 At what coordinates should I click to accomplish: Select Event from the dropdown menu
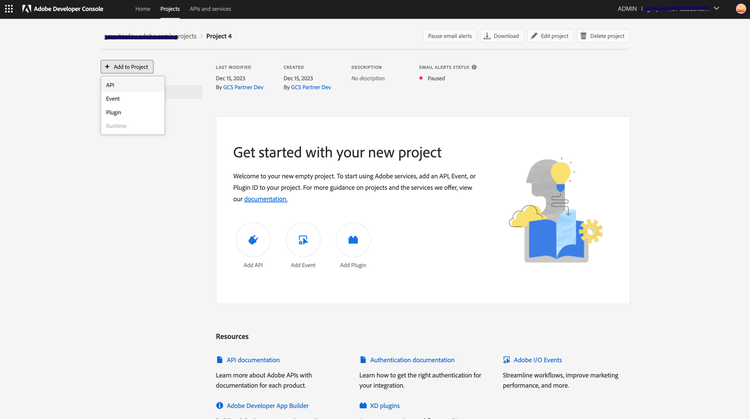point(113,99)
